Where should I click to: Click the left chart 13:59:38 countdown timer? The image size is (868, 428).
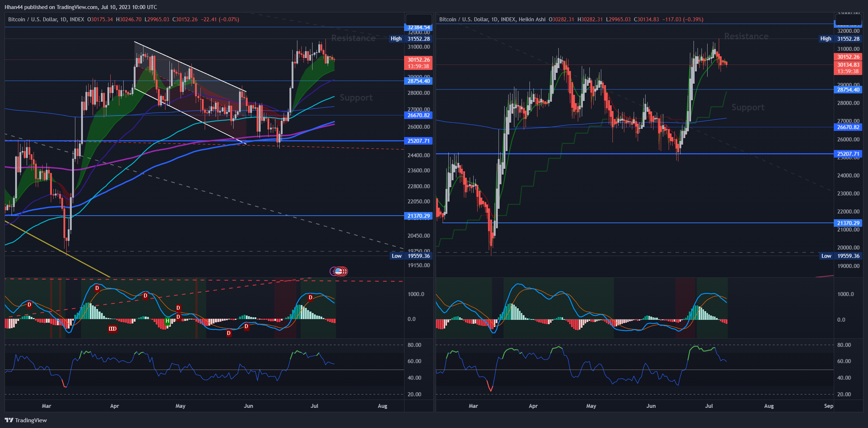418,66
